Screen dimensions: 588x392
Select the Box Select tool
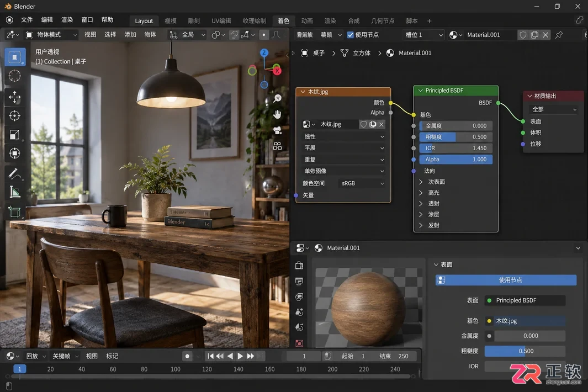[14, 57]
